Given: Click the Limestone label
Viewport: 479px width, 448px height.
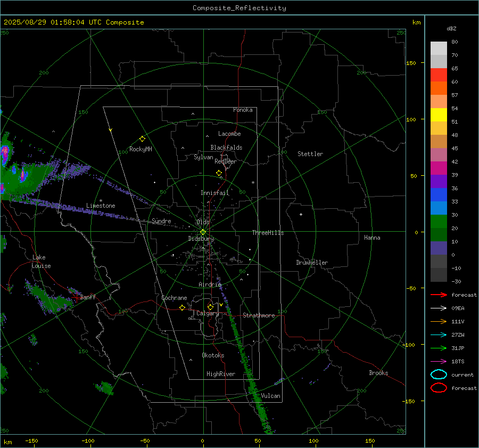Looking at the screenshot, I should coord(101,206).
